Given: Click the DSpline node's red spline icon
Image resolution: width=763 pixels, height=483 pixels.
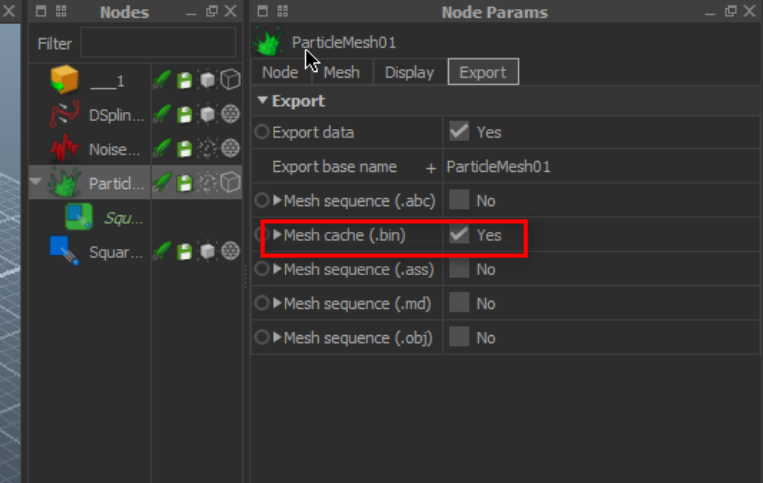Looking at the screenshot, I should coord(65,114).
